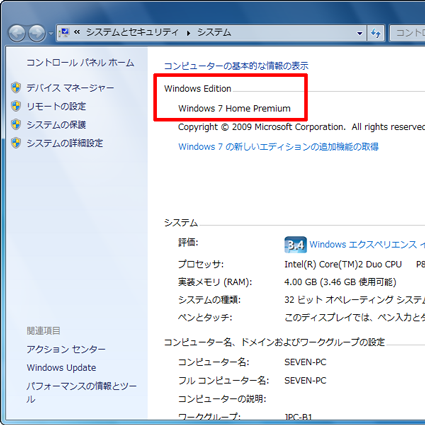Click the 4.00 GB (3.46 GB 使用可能) value
425x425 pixels.
[340, 282]
